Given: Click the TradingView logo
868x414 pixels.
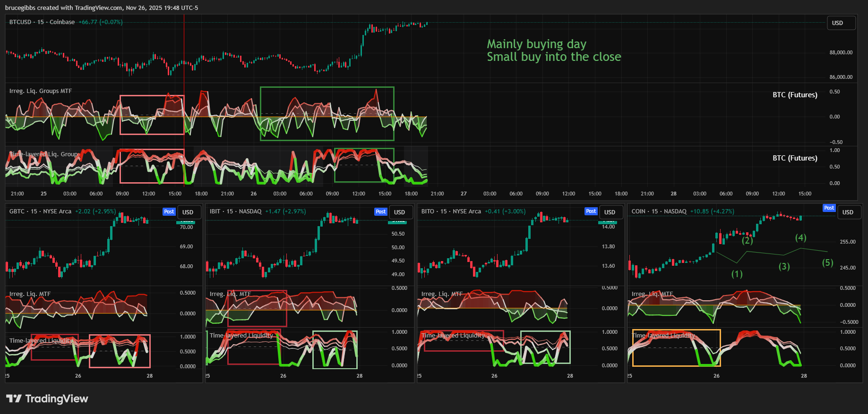Looking at the screenshot, I should [47, 399].
